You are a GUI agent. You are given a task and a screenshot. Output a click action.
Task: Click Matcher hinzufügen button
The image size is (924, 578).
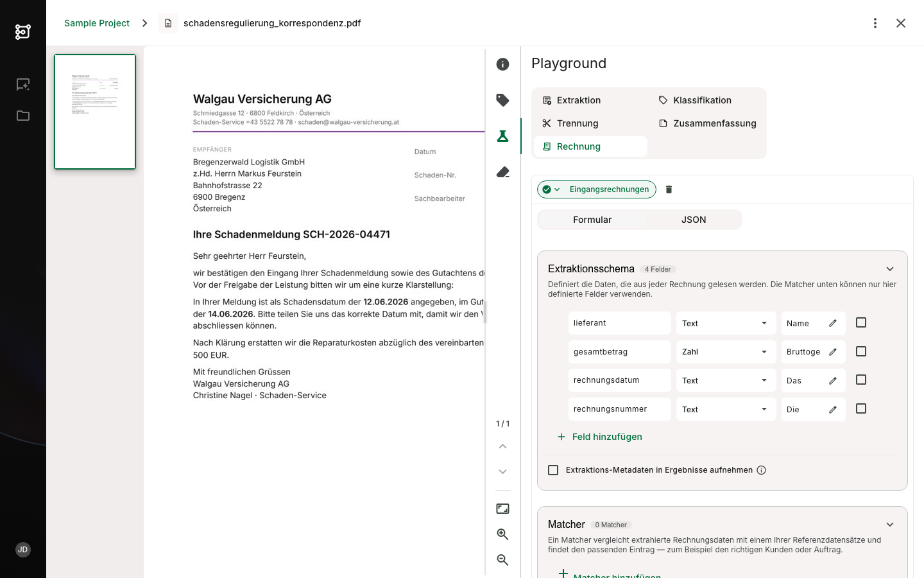pos(608,574)
